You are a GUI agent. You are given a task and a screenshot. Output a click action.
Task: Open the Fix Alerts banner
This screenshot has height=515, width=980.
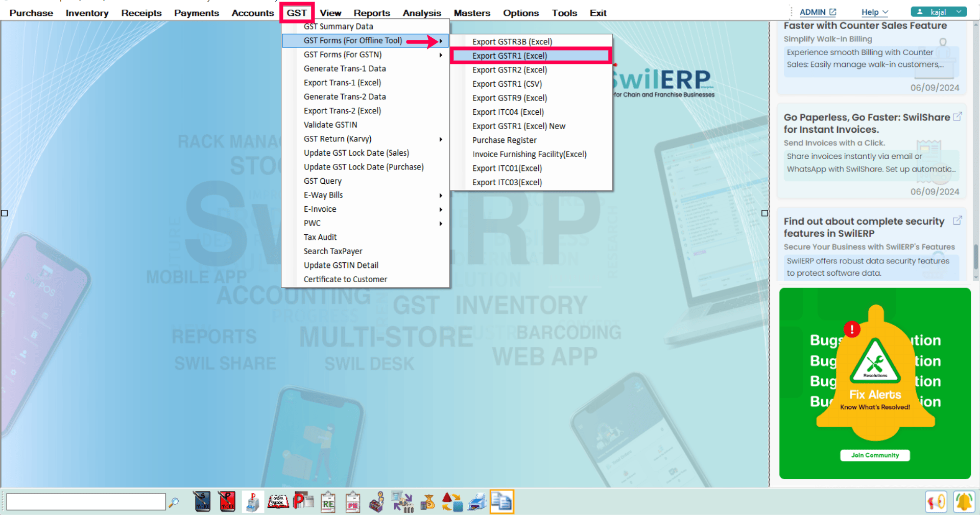[x=875, y=383]
